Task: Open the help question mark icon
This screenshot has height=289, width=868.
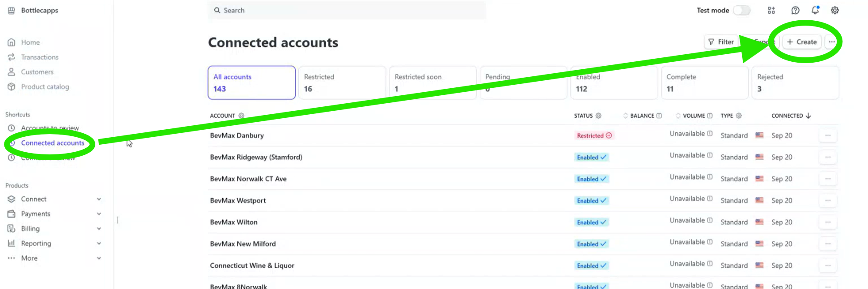Action: click(x=795, y=10)
